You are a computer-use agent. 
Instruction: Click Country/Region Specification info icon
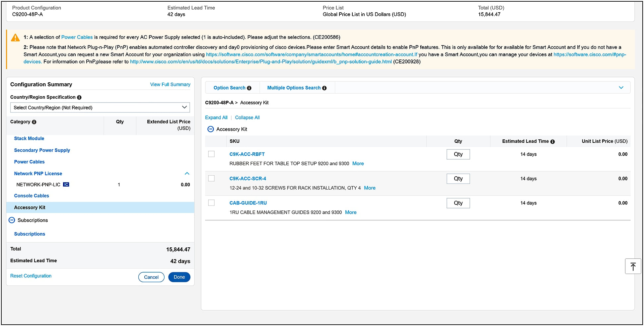tap(79, 97)
